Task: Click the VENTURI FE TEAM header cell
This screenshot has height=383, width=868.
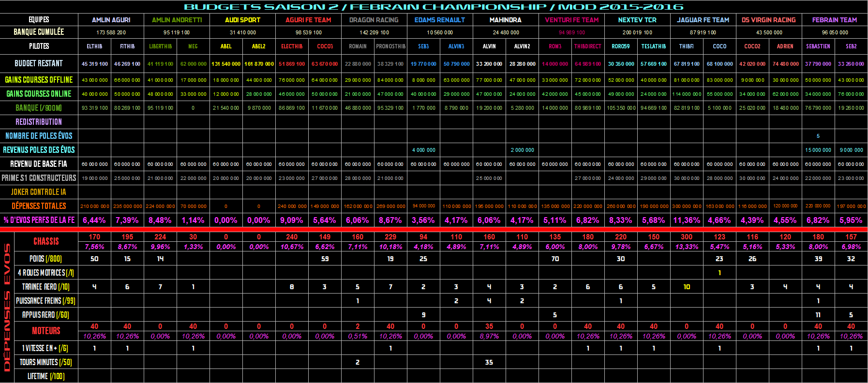Action: click(571, 20)
